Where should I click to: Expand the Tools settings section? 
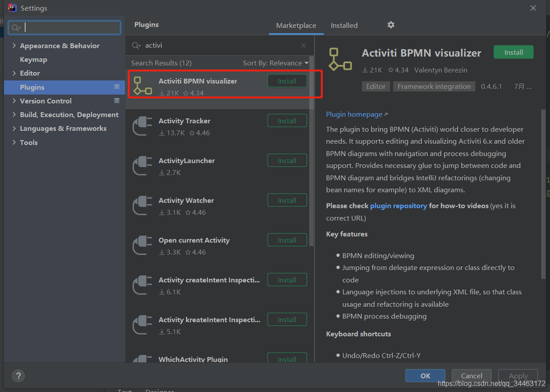tap(14, 142)
